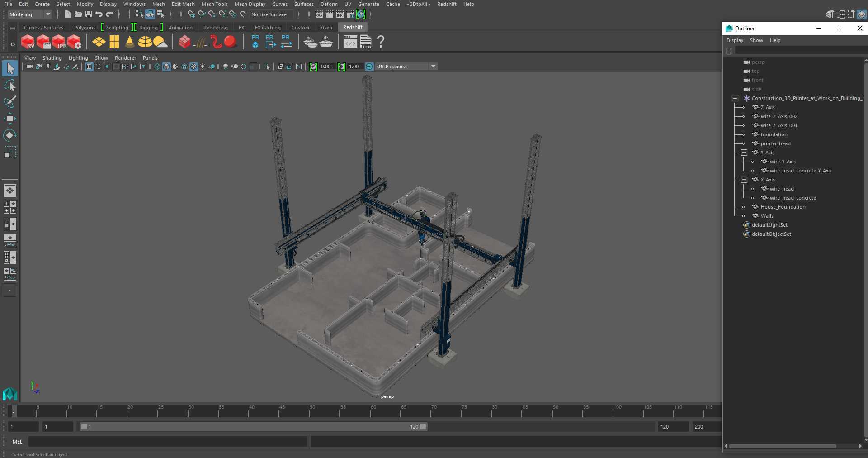868x458 pixels.
Task: Create Redshift sun and sky light
Action: [x=160, y=42]
